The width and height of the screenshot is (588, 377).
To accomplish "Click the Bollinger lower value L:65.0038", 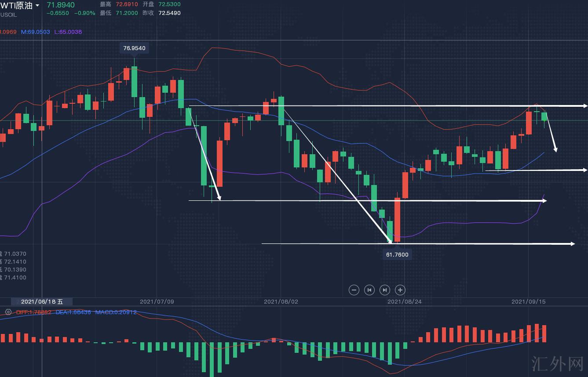I will click(68, 32).
